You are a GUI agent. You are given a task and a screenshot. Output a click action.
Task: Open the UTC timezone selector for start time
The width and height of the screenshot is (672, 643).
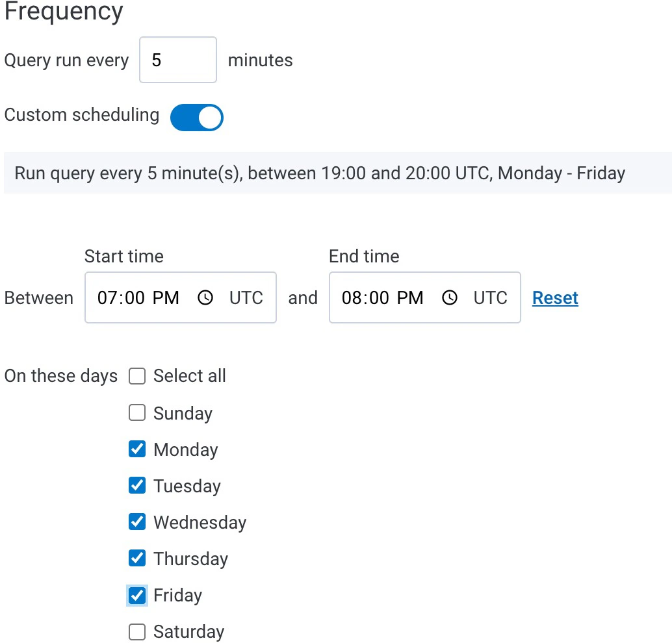[246, 297]
